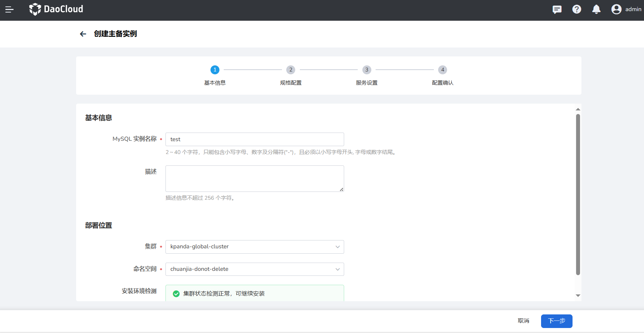This screenshot has width=644, height=333.
Task: Expand the cluster dropdown kpanda-global-cluster
Action: pos(254,247)
